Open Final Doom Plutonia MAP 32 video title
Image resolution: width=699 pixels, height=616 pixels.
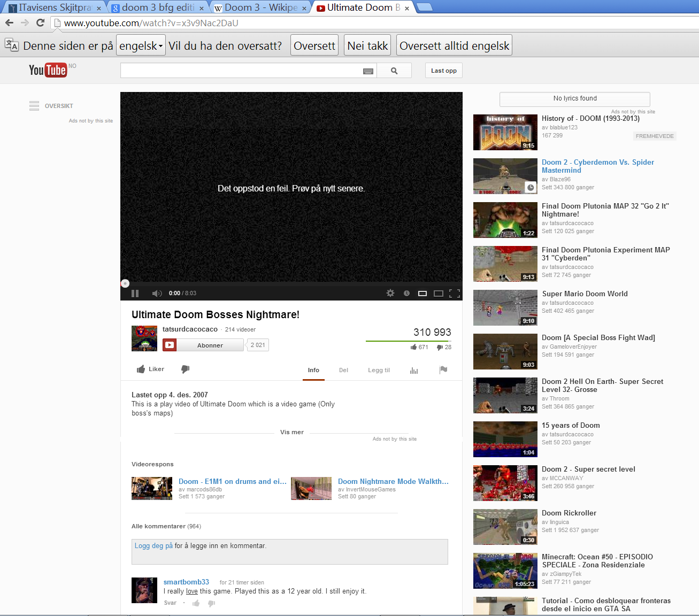[605, 210]
